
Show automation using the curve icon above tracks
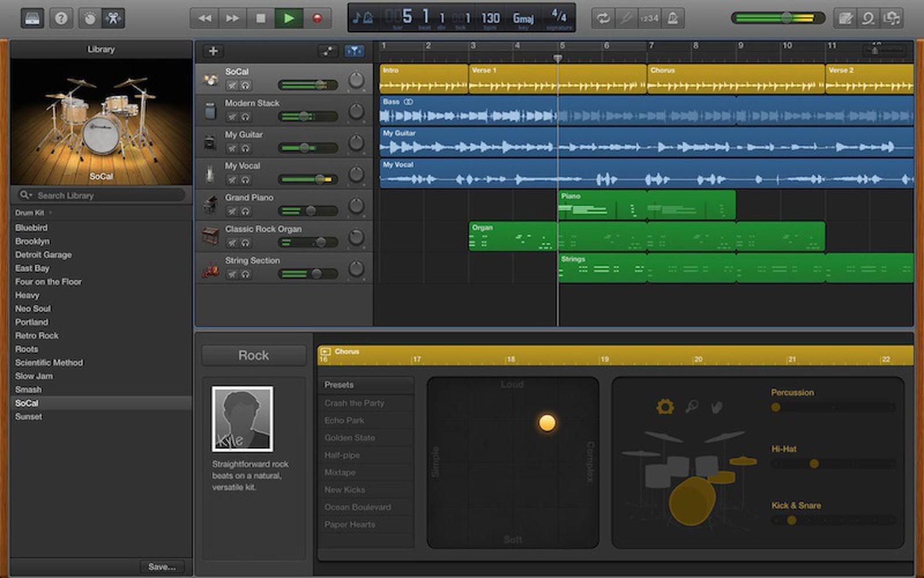click(x=329, y=51)
